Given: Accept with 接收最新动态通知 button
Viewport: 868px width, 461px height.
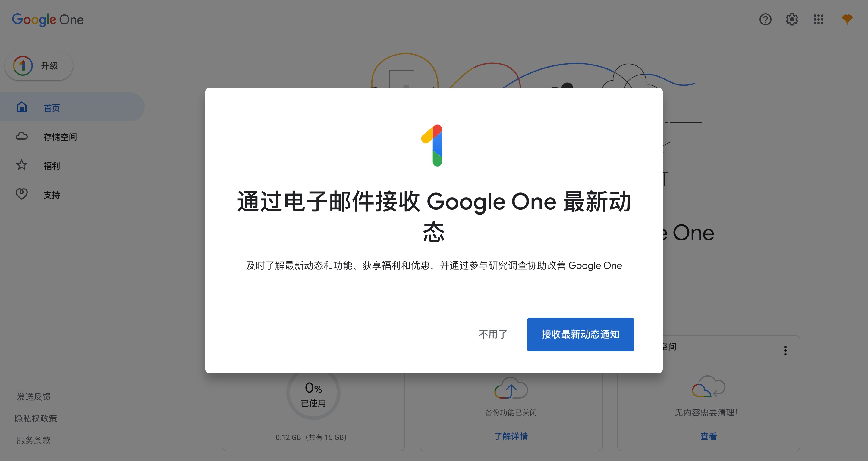Looking at the screenshot, I should 580,334.
